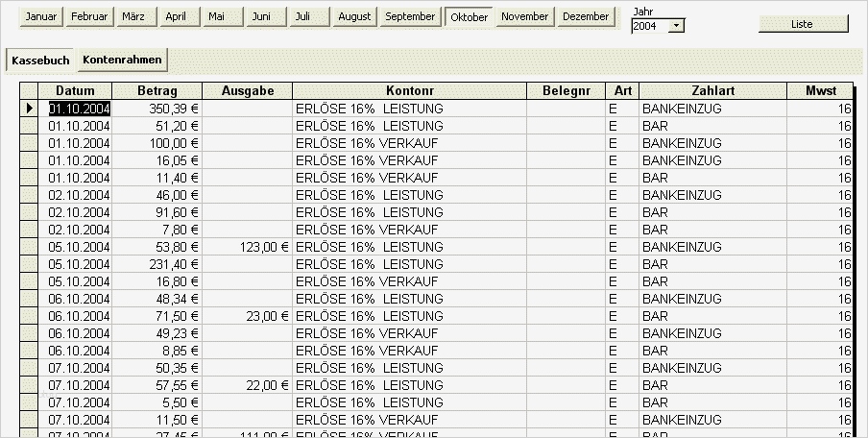
Task: Click the select-all corner grid cell
Action: click(29, 91)
